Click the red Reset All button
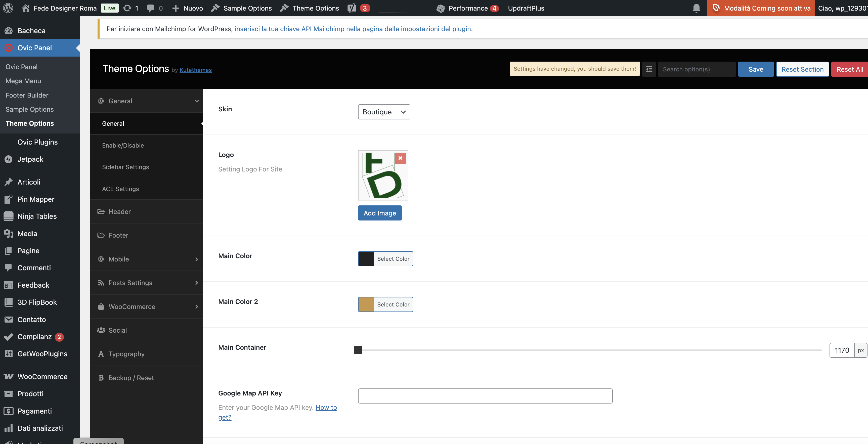The image size is (868, 444). [849, 69]
